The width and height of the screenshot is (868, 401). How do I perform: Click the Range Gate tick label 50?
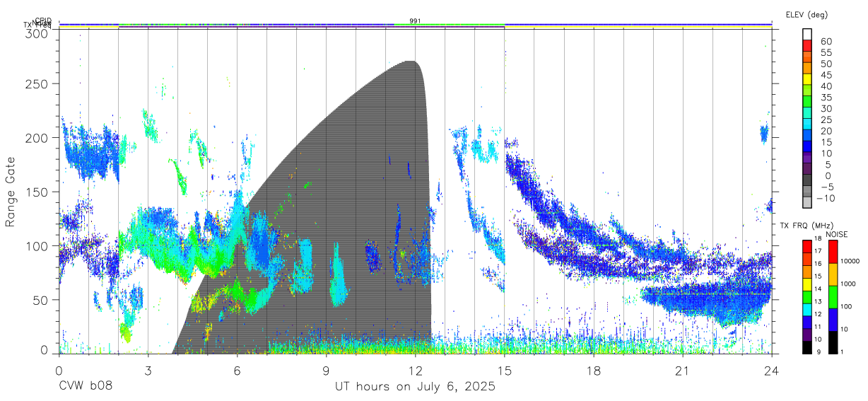click(x=40, y=299)
